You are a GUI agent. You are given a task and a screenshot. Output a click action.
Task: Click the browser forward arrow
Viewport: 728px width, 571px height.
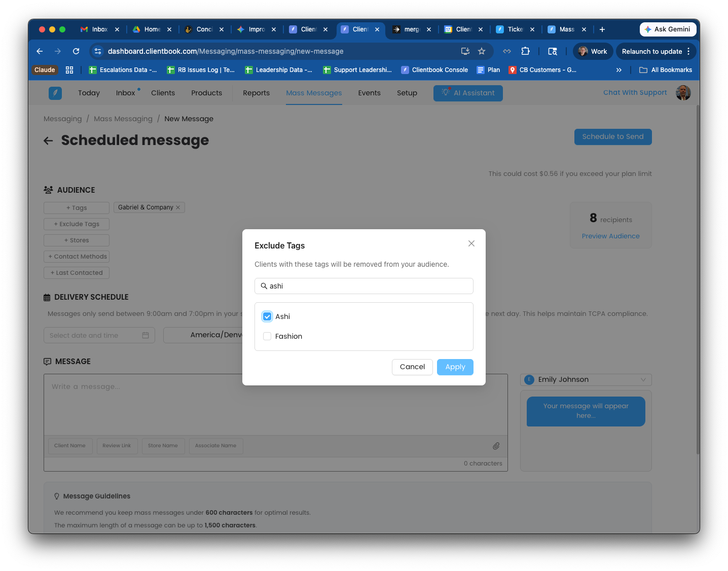(58, 51)
